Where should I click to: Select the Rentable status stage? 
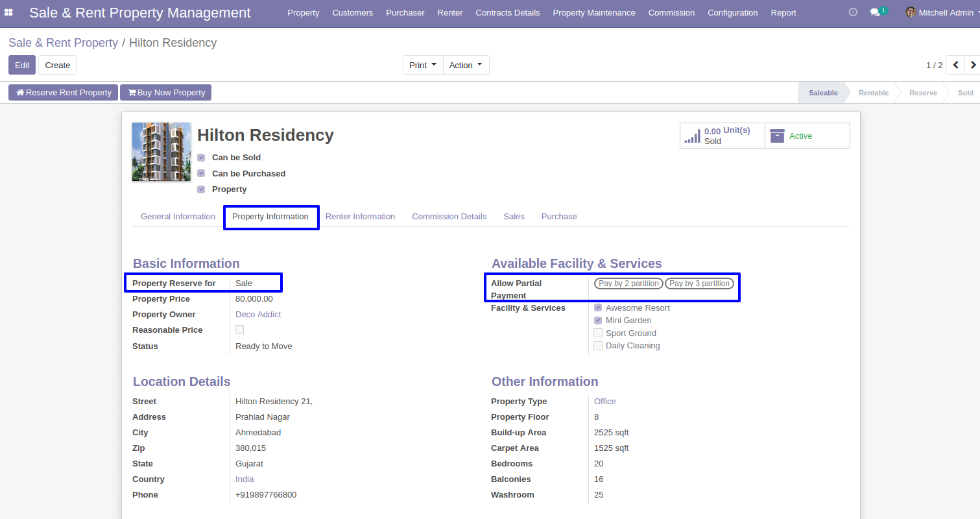coord(873,93)
